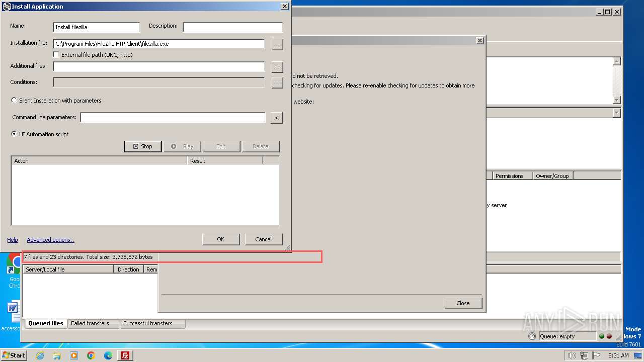Launch Microsoft Edge from the taskbar
This screenshot has height=362, width=644.
pyautogui.click(x=108, y=355)
